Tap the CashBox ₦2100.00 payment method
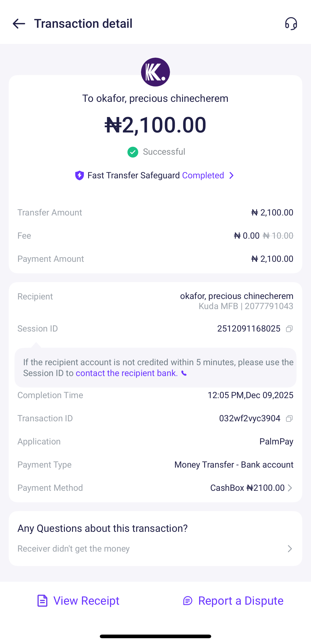 (247, 488)
